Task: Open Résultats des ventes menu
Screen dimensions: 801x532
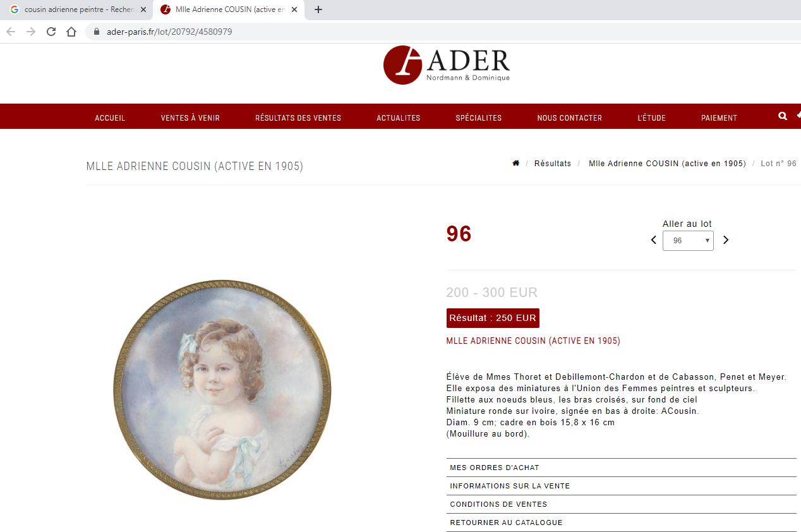Action: (x=298, y=118)
